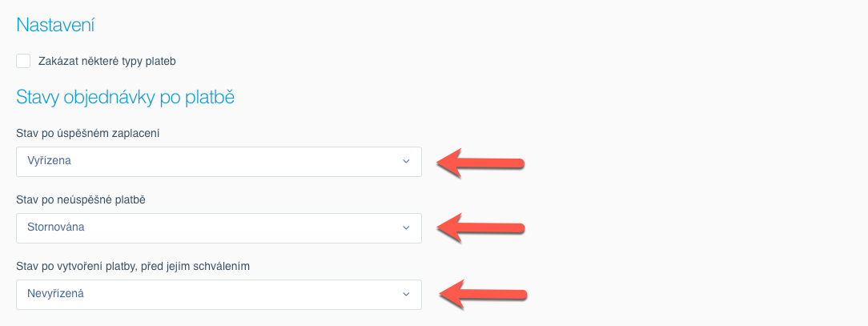Screen dimensions: 868x326
Task: Open the "Stav po neúspěšné platbě" dropdown
Action: click(x=219, y=228)
